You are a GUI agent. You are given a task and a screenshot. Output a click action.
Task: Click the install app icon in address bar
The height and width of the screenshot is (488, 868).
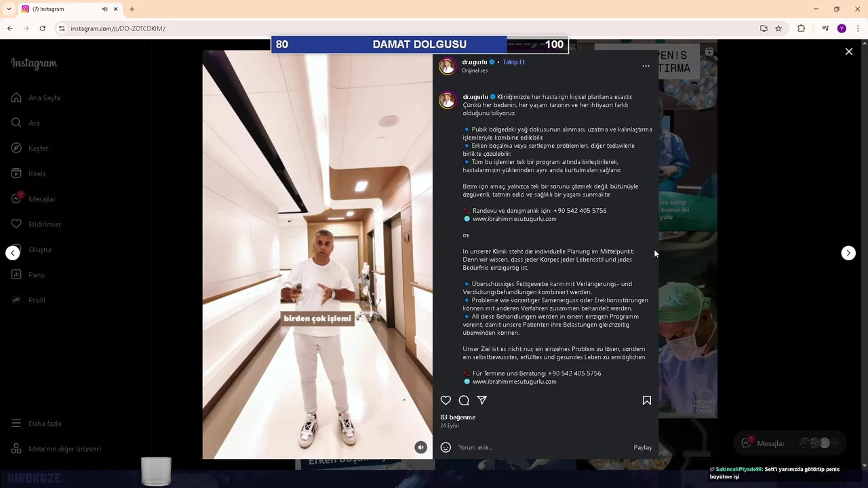pyautogui.click(x=764, y=28)
